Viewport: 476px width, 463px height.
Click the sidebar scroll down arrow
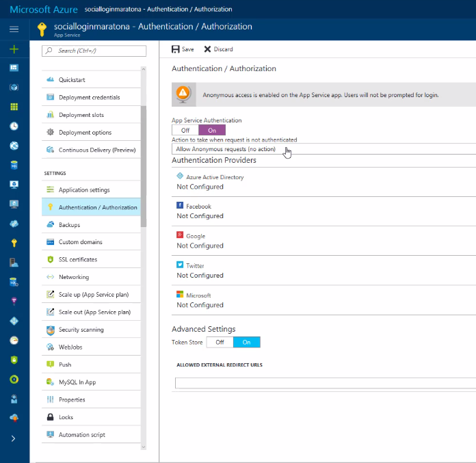pyautogui.click(x=144, y=447)
